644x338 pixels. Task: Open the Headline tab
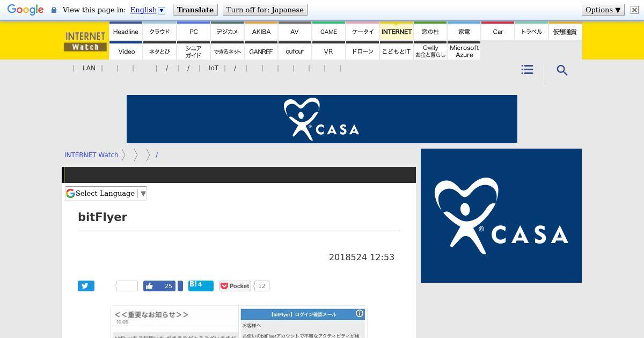click(126, 32)
